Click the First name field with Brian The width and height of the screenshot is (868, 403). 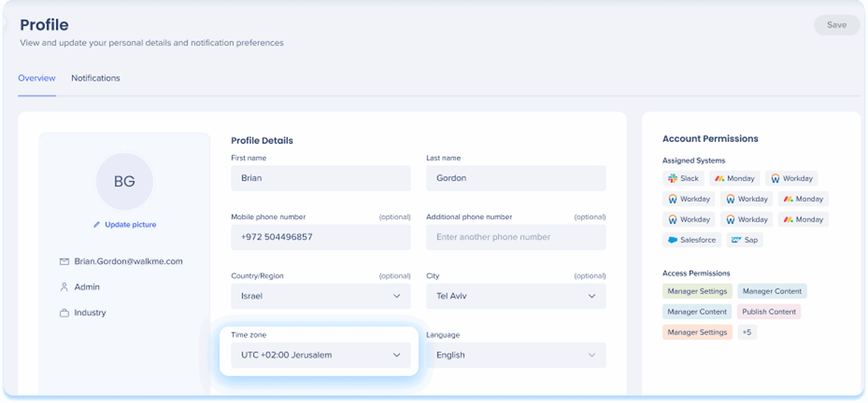(320, 178)
